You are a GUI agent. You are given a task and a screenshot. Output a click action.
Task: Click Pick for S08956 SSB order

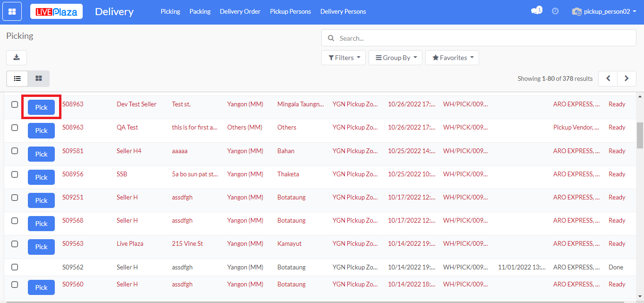point(41,177)
